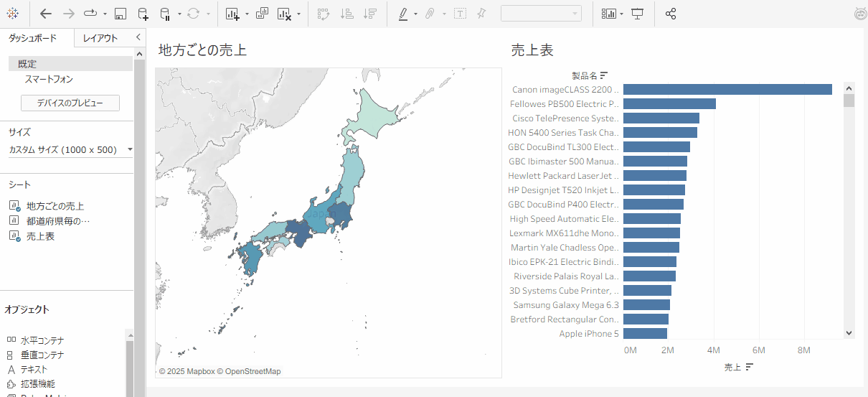Click the Save floppy disk icon
The height and width of the screenshot is (397, 868).
click(x=121, y=14)
